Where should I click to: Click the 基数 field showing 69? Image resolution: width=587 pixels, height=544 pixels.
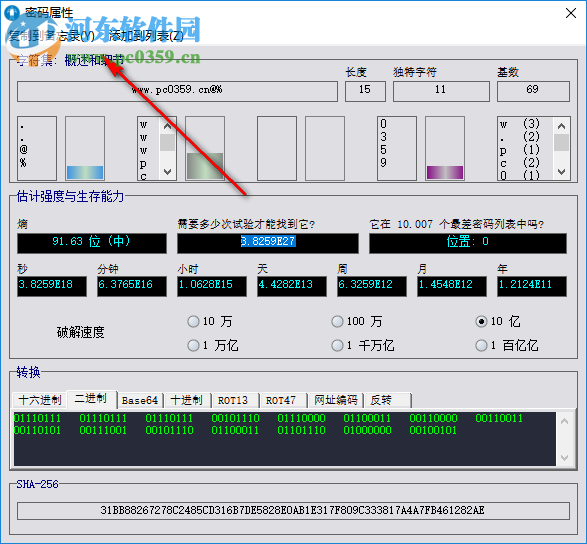533,91
